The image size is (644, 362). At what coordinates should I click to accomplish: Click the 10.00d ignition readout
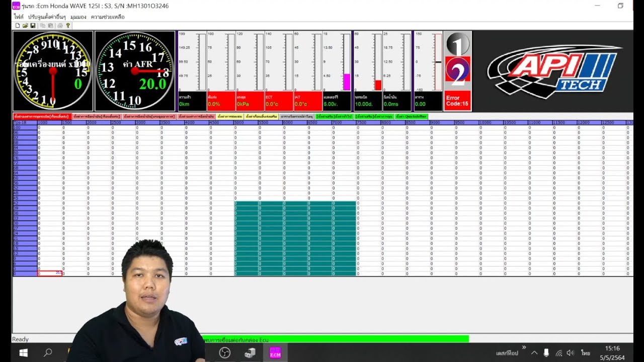pos(368,101)
